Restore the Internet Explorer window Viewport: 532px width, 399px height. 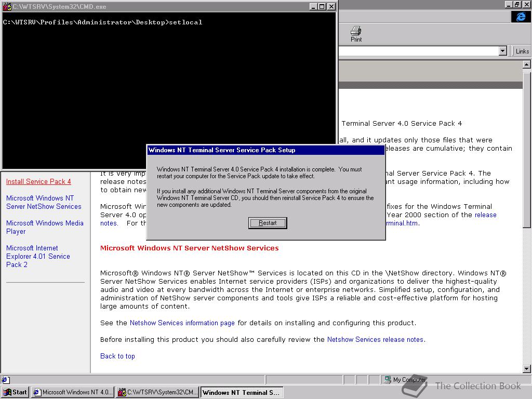(517, 4)
